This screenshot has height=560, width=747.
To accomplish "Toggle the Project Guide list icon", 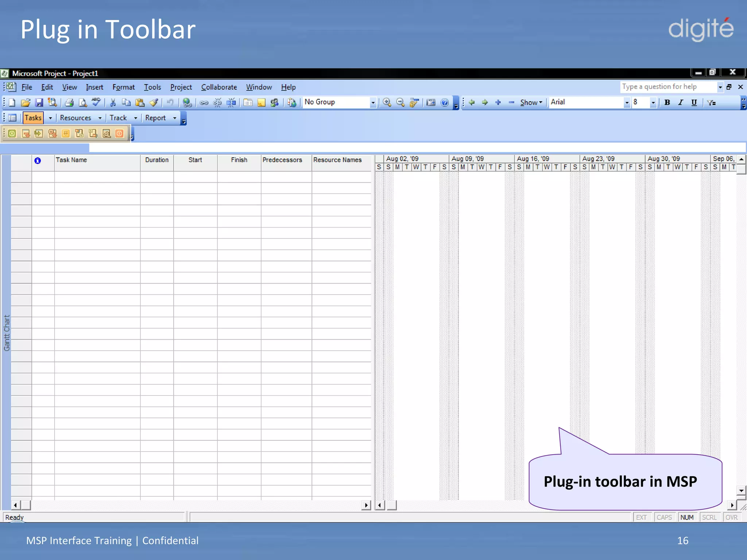I will 12,118.
